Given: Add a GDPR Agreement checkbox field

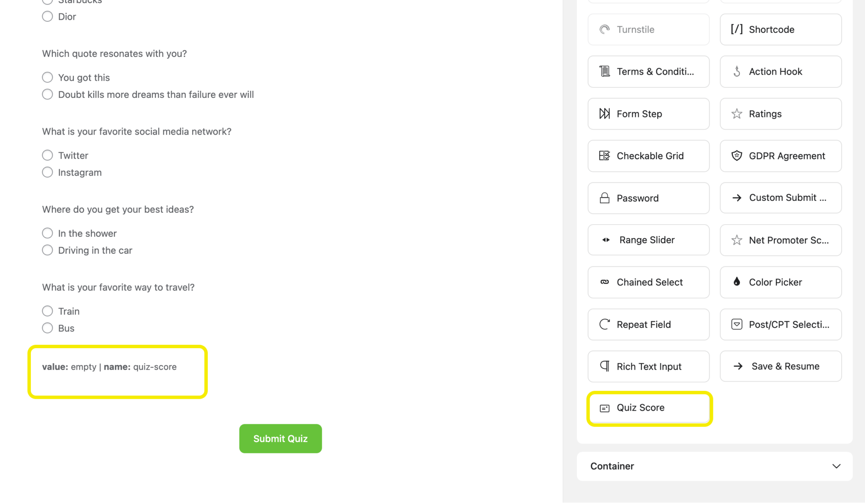Looking at the screenshot, I should (x=780, y=156).
